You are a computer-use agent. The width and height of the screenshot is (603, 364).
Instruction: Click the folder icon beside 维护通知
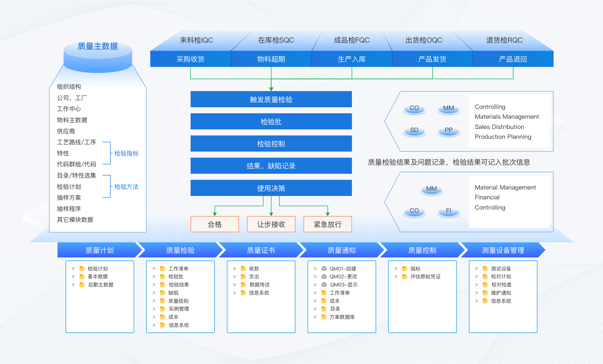485,293
